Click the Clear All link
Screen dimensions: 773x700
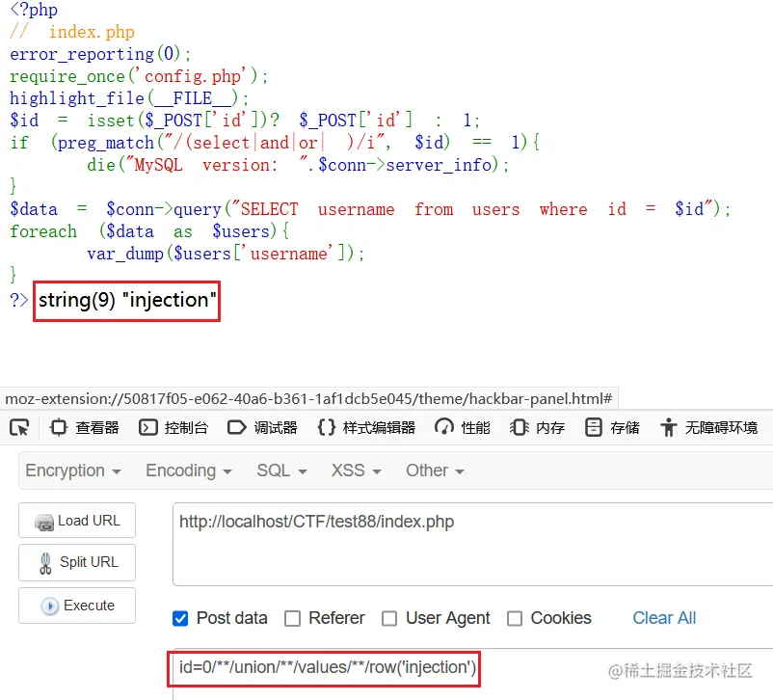pos(664,618)
